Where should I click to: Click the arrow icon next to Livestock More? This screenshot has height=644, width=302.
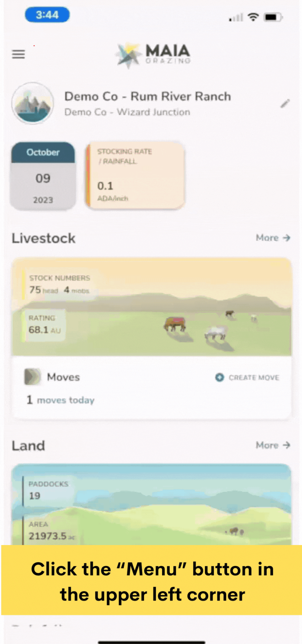point(287,238)
